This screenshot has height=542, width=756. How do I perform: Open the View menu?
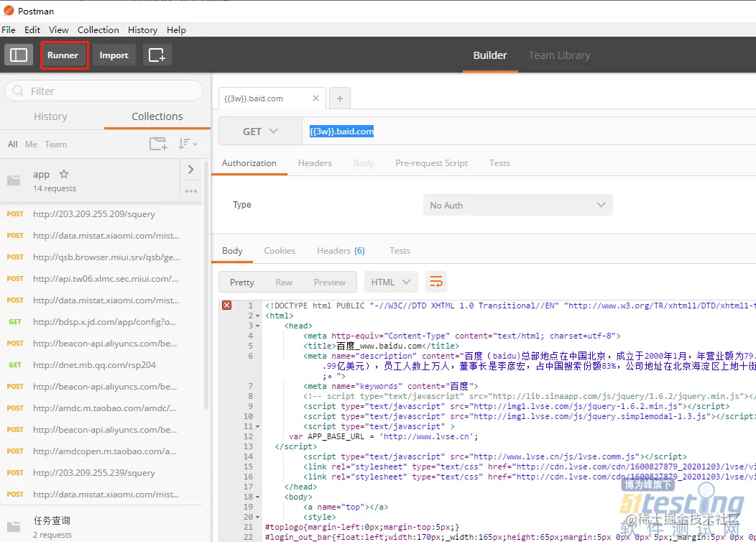click(58, 30)
